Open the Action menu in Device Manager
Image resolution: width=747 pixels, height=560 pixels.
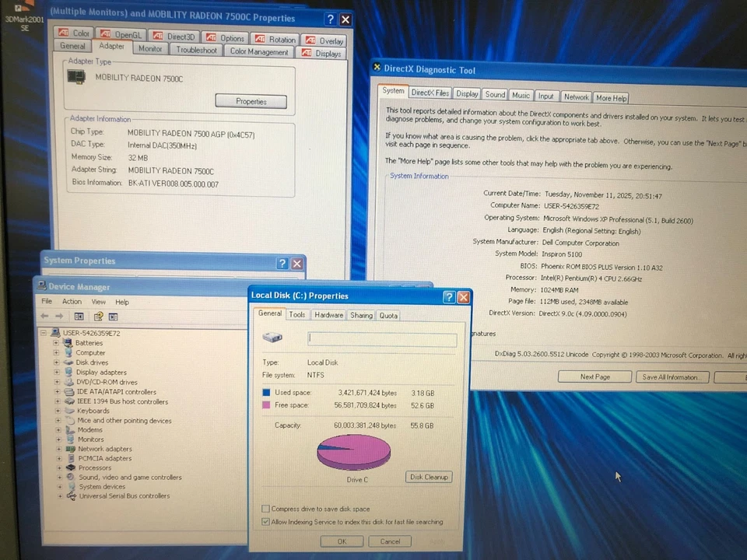click(x=72, y=301)
